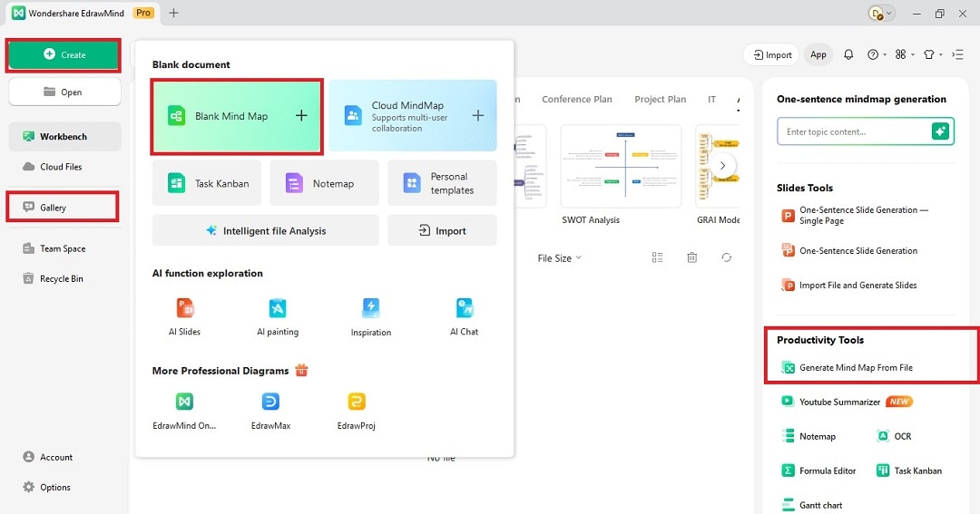Image resolution: width=980 pixels, height=514 pixels.
Task: Select the SWOT Analysis template thumbnail
Action: pos(621,166)
